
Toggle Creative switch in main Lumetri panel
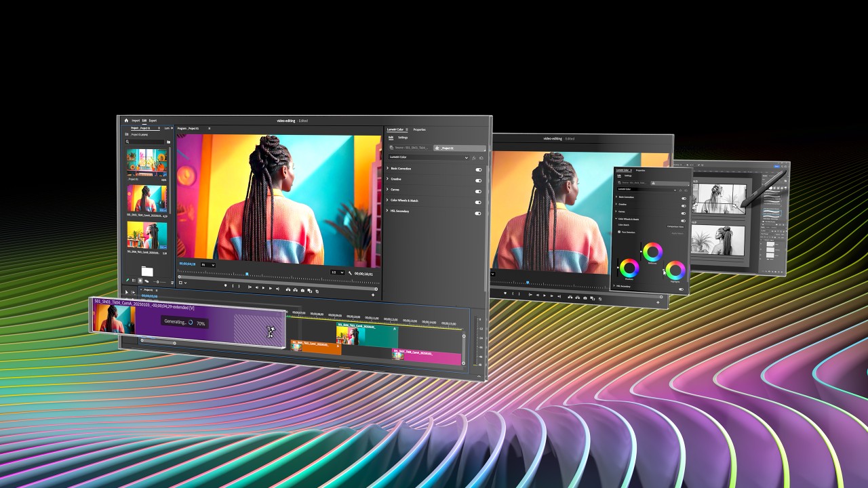(478, 181)
